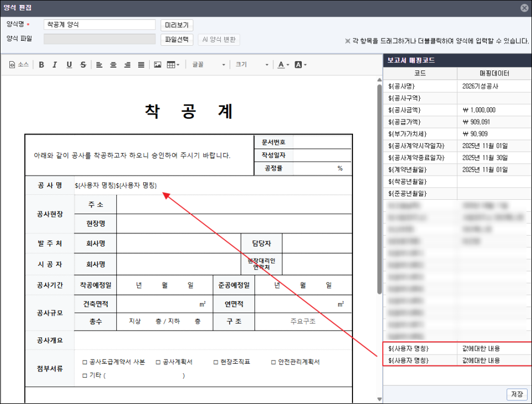This screenshot has width=532, height=404.
Task: Toggle underline formatting in editor toolbar
Action: coord(69,65)
